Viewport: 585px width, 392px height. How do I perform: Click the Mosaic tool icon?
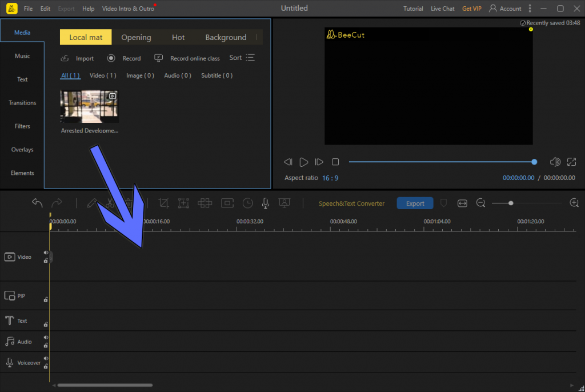205,203
